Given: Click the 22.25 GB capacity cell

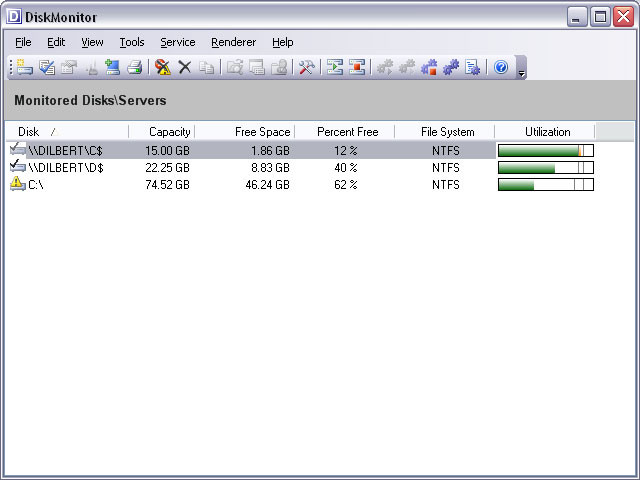Looking at the screenshot, I should [167, 168].
